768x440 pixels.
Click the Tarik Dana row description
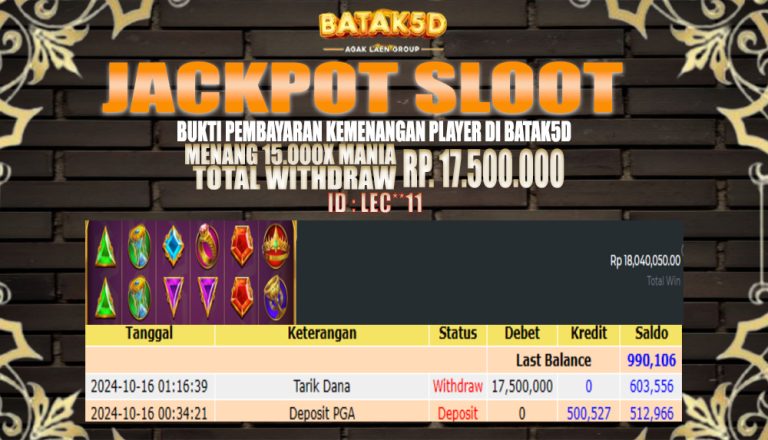pos(322,387)
